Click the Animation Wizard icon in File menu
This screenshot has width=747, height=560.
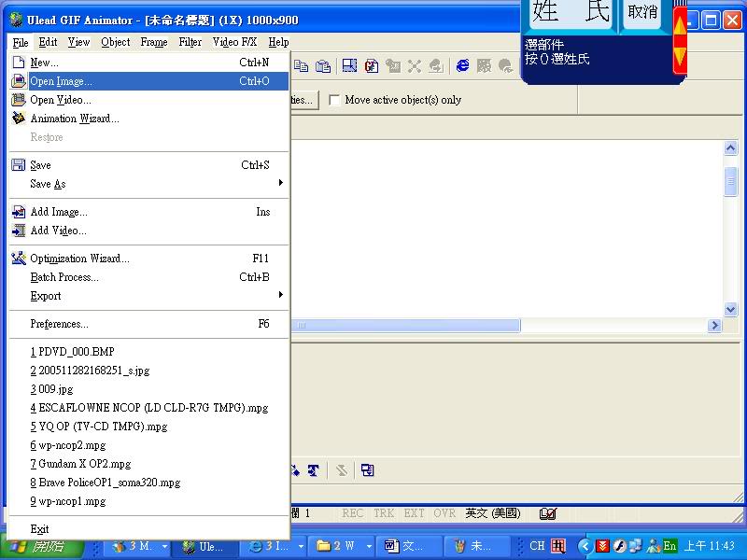(x=19, y=119)
